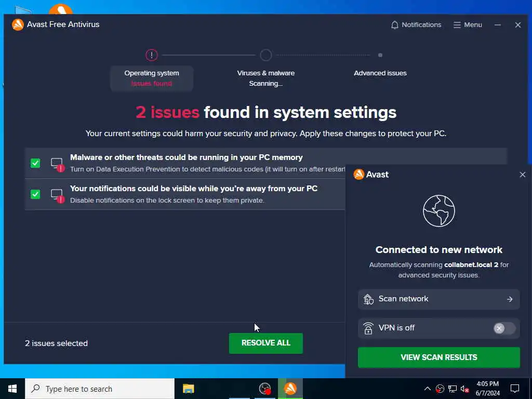The height and width of the screenshot is (399, 532).
Task: Click monitor warning icon for notifications issue
Action: pos(57,196)
